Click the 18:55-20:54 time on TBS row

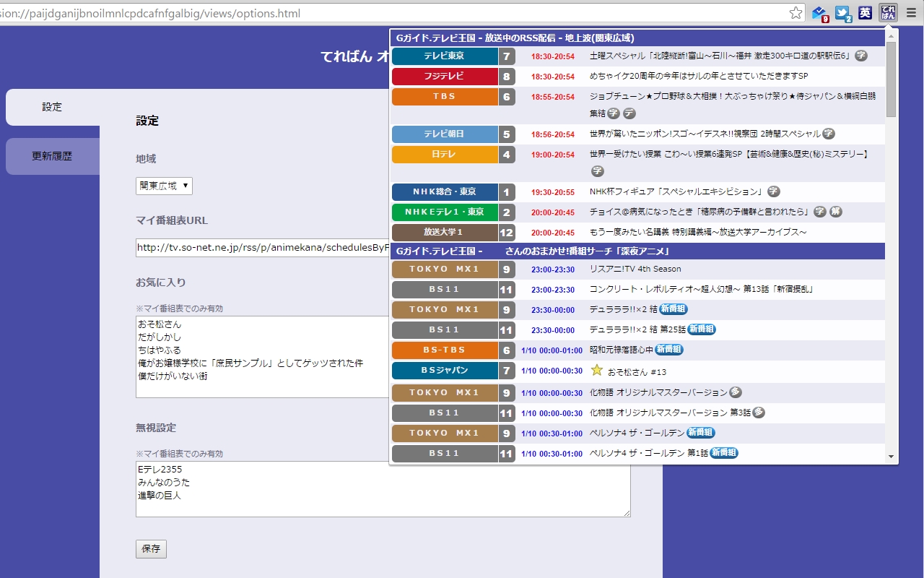[x=553, y=97]
